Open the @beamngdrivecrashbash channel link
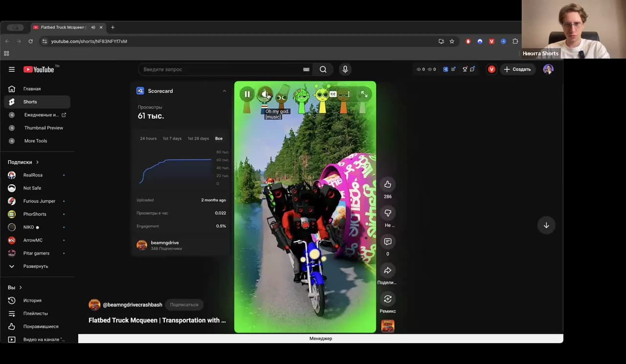The height and width of the screenshot is (364, 626). click(x=133, y=304)
